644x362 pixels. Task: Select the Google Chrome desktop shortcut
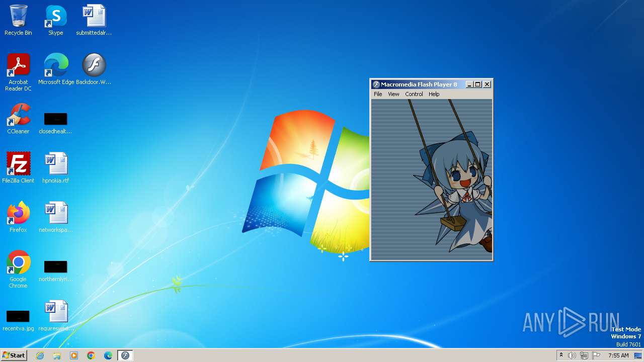point(18,269)
